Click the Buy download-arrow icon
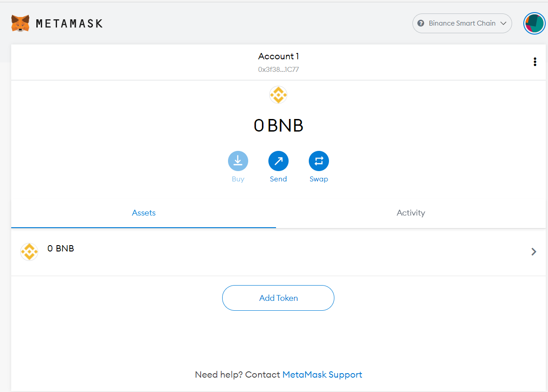Viewport: 548px width, 392px height. tap(238, 161)
